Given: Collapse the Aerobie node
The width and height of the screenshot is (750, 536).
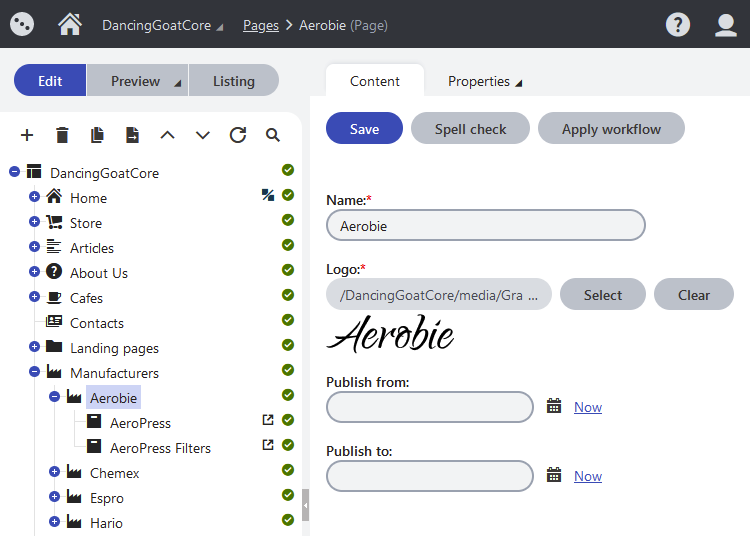Looking at the screenshot, I should [54, 396].
